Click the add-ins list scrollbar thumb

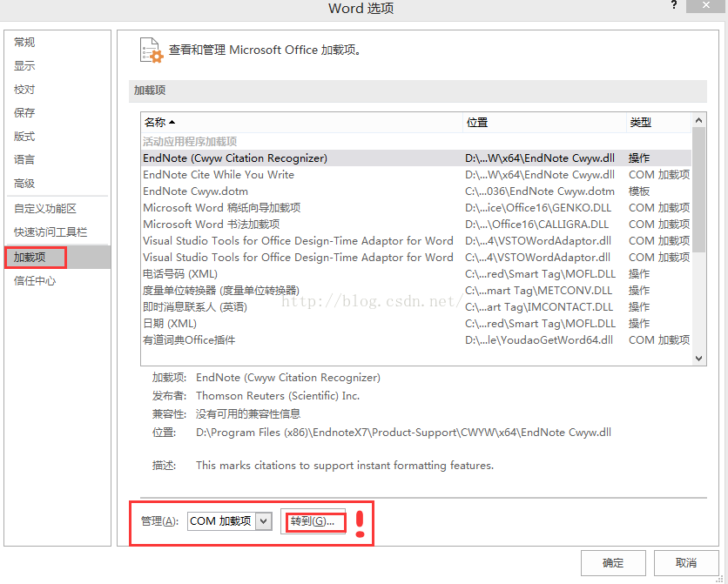point(698,191)
